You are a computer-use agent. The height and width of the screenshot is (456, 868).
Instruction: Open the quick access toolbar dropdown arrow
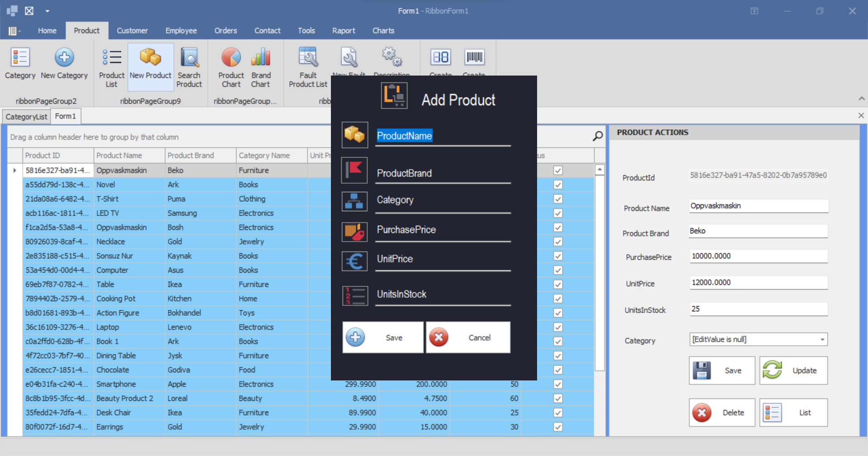point(47,11)
